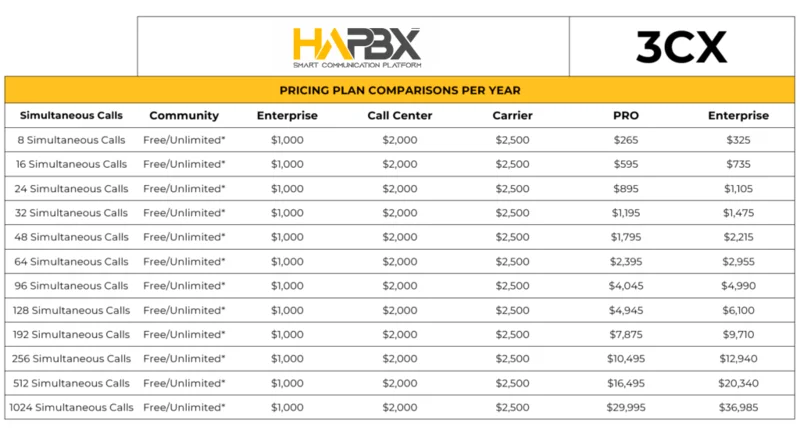Click the 3CX logo
800x438 pixels.
681,46
